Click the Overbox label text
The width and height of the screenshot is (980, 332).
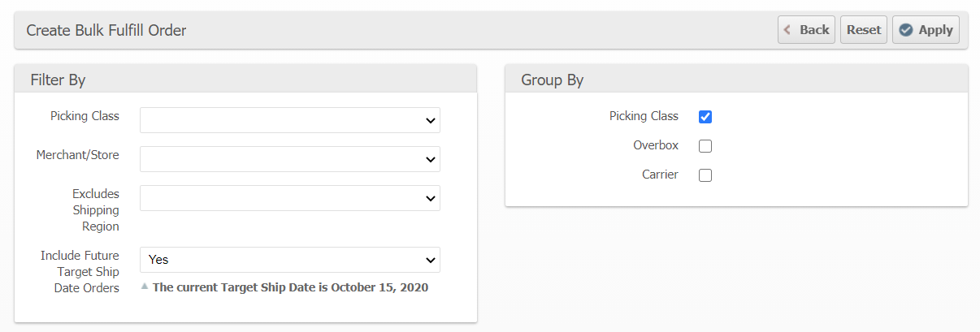655,145
